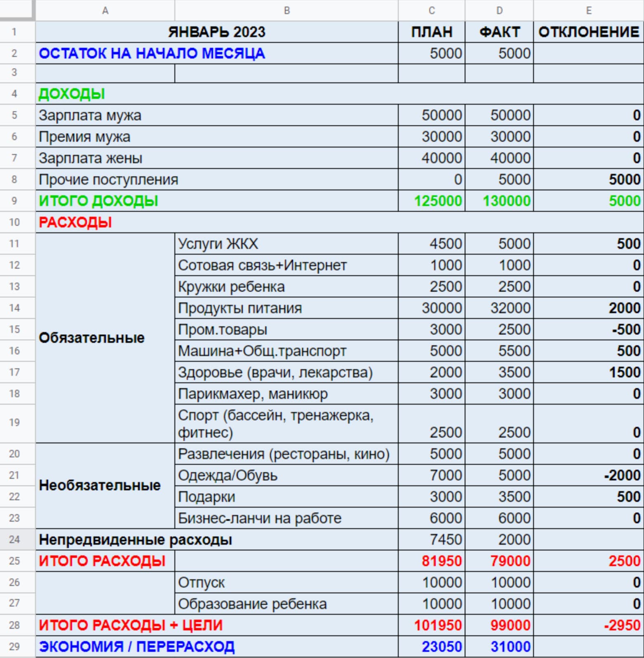
Task: Select the ОТКЛОНЕНИЕ header cell
Action: 588,32
